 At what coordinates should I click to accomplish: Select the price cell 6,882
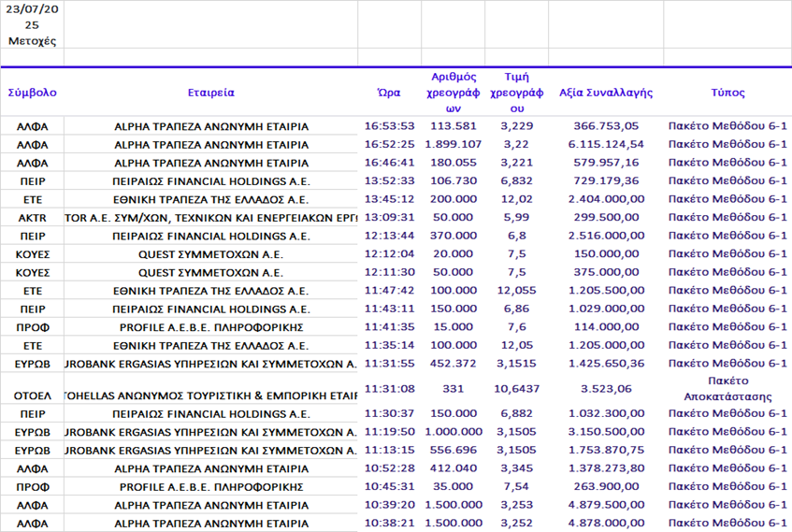pos(517,412)
